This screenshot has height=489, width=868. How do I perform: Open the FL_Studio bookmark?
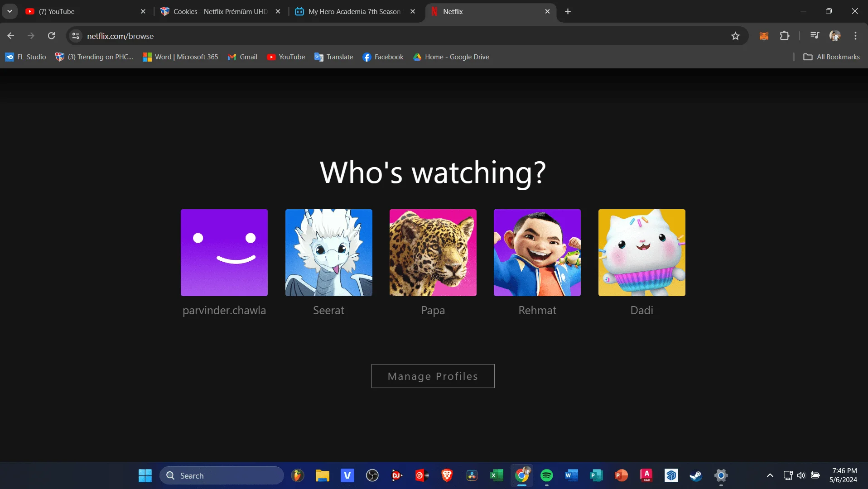tap(25, 57)
